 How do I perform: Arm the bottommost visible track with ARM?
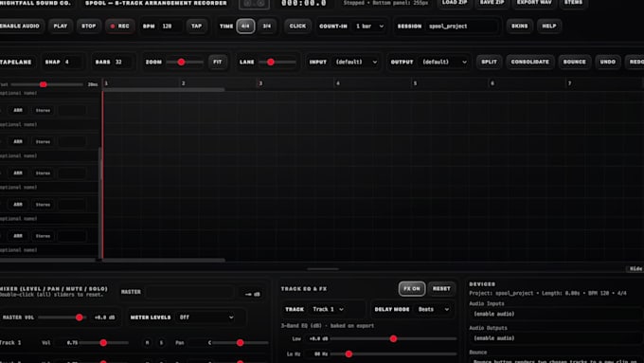tap(18, 236)
